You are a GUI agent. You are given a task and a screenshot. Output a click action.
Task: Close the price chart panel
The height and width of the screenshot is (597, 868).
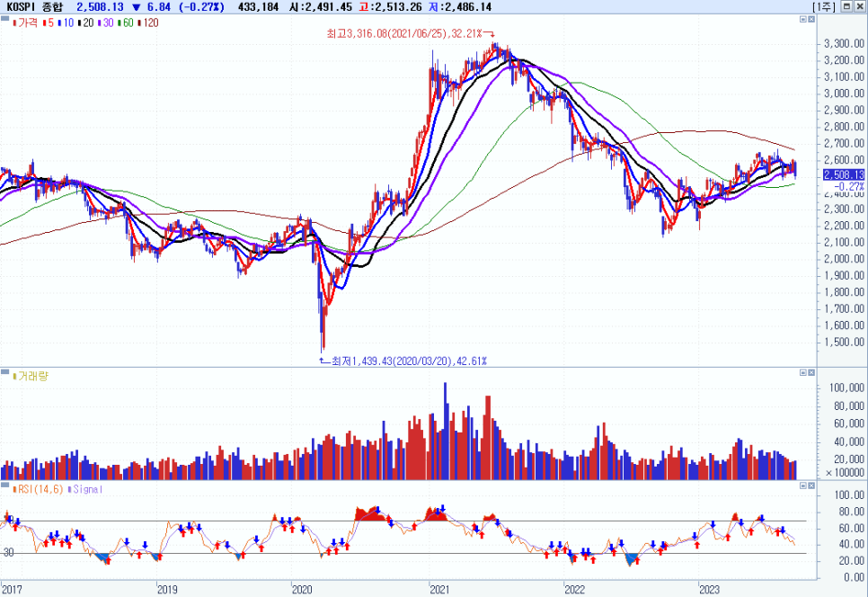(x=811, y=20)
